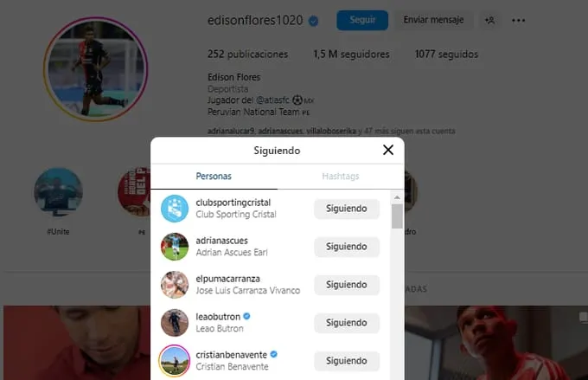Open the #Unite story highlight

(58, 193)
